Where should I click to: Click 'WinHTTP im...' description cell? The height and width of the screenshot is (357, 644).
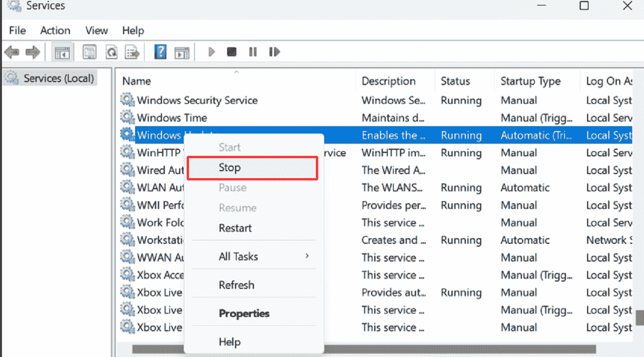click(x=394, y=153)
